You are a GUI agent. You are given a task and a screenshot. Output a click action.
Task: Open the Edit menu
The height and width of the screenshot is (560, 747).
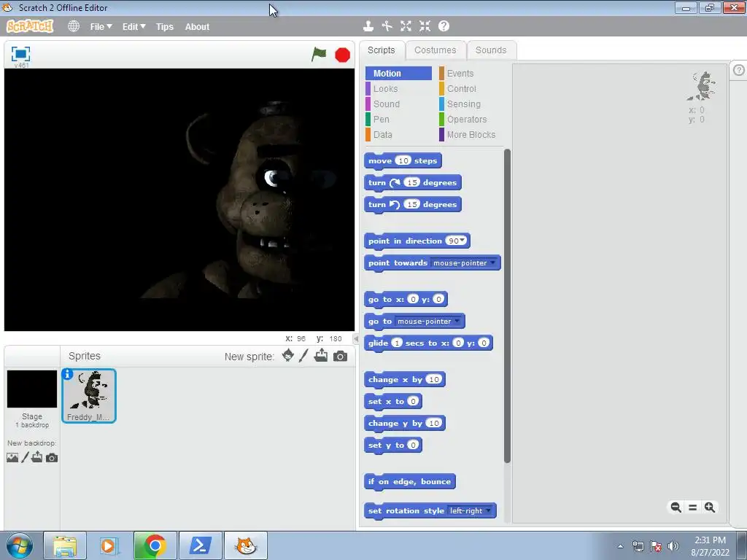pyautogui.click(x=134, y=27)
